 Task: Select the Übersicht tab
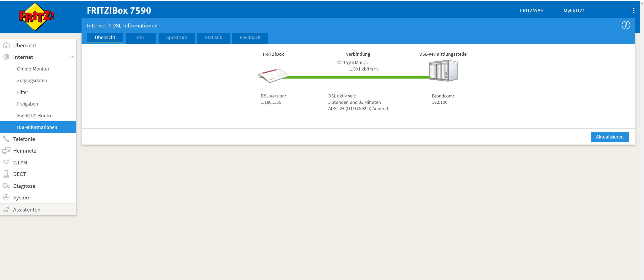[105, 38]
